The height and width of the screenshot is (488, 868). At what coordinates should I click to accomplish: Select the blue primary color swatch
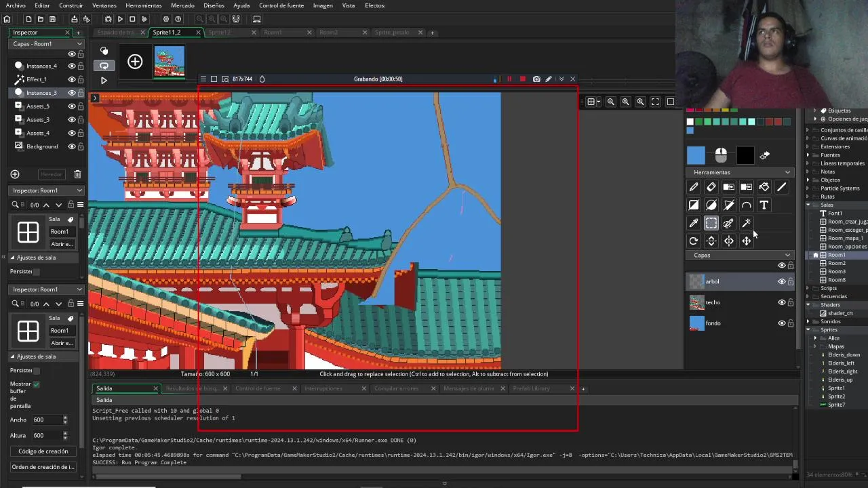point(696,155)
